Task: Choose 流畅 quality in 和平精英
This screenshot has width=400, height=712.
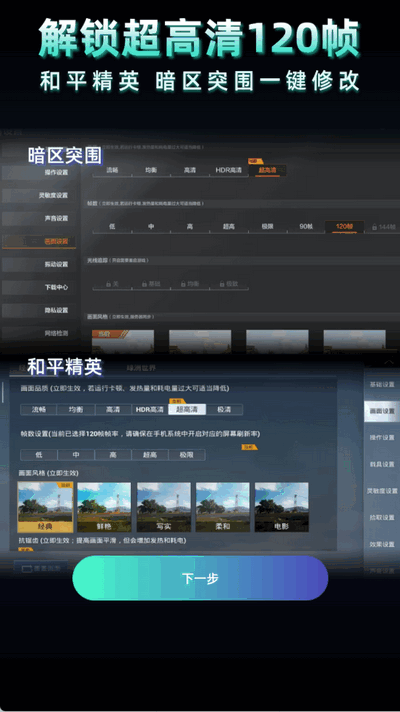Action: pos(39,410)
